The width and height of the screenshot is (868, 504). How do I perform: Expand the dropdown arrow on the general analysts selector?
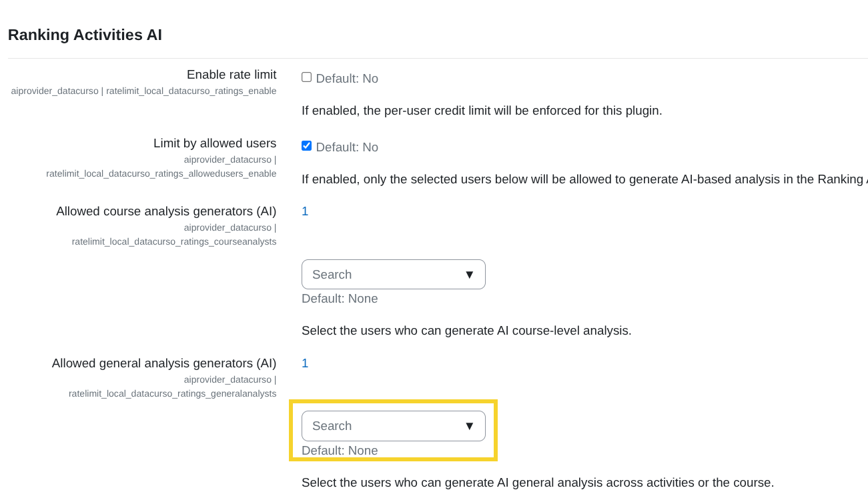pyautogui.click(x=469, y=425)
